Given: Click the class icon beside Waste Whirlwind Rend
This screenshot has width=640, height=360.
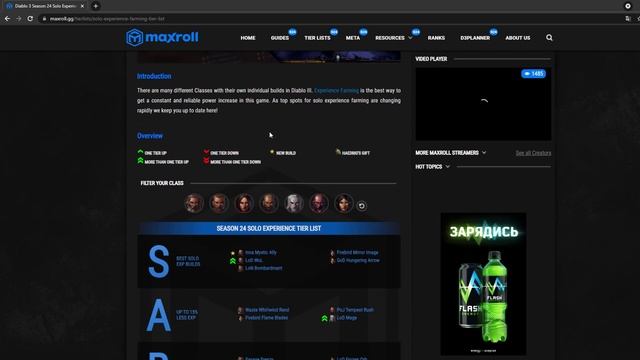Looking at the screenshot, I should [240, 310].
